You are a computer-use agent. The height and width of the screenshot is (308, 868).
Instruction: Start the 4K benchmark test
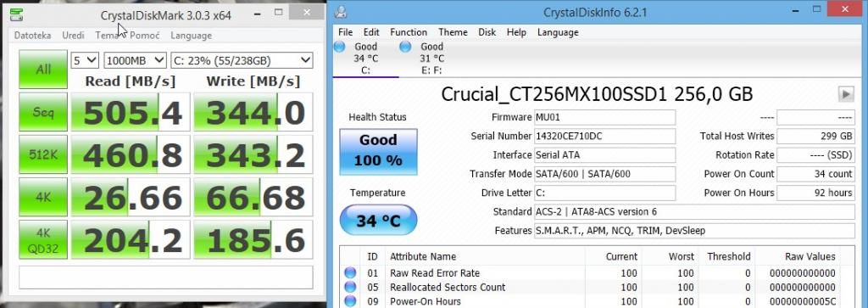[x=43, y=197]
